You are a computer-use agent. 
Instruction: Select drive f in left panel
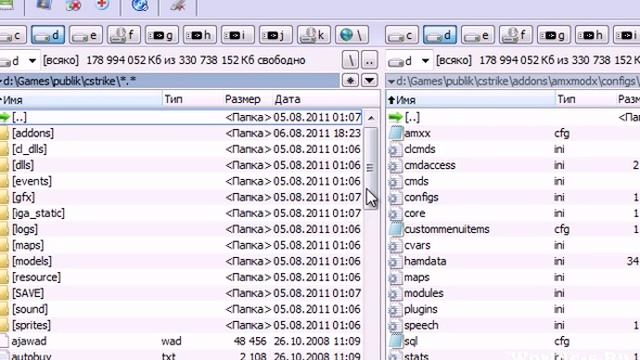(x=124, y=35)
